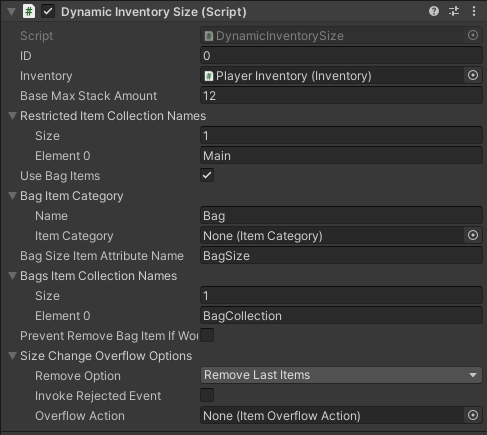Open object picker for Item Category
The height and width of the screenshot is (435, 487).
[x=473, y=235]
